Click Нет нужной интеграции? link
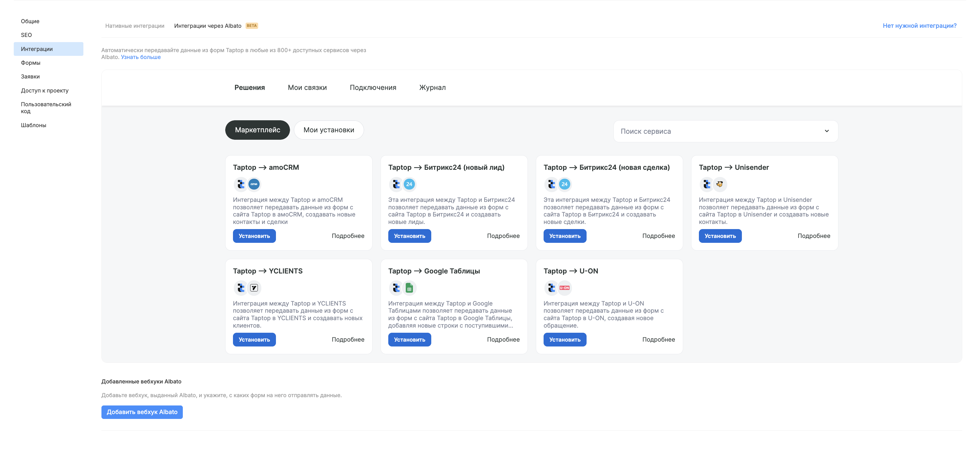The width and height of the screenshot is (980, 453). point(920,26)
